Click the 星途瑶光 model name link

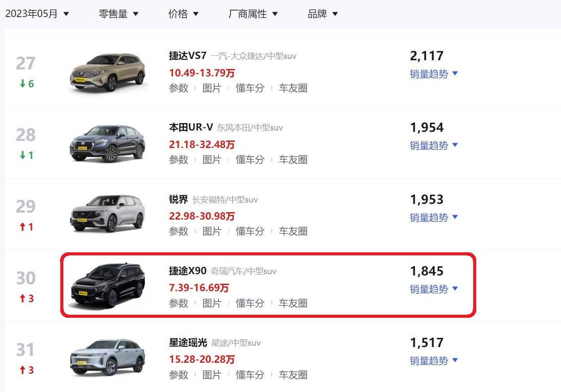pos(188,343)
